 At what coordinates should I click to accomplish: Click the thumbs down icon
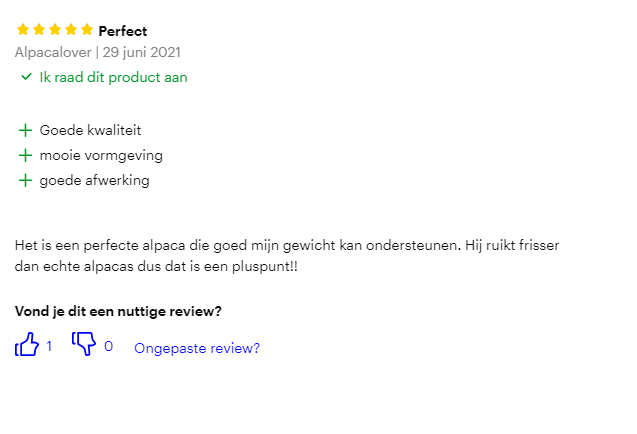(83, 345)
